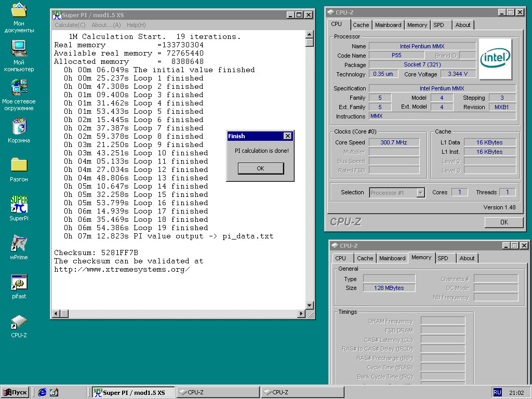The height and width of the screenshot is (399, 532).
Task: Click Technology 0.35 um value
Action: (x=383, y=74)
